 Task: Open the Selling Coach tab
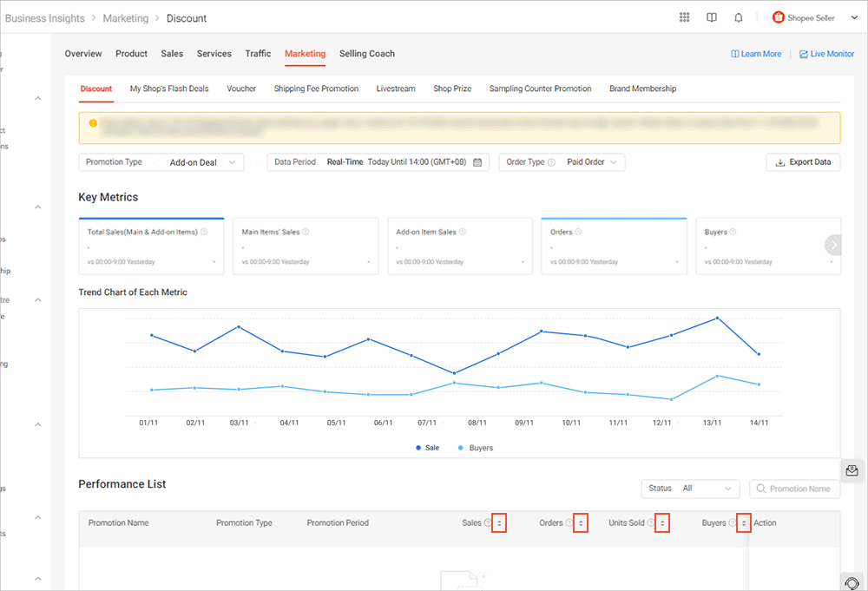(x=366, y=53)
